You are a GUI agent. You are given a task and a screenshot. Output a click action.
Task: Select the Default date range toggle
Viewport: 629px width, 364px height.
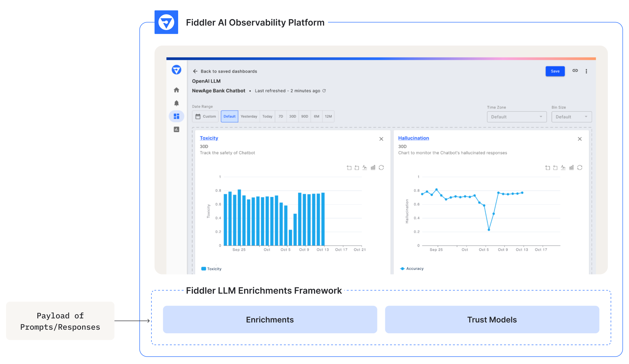229,116
